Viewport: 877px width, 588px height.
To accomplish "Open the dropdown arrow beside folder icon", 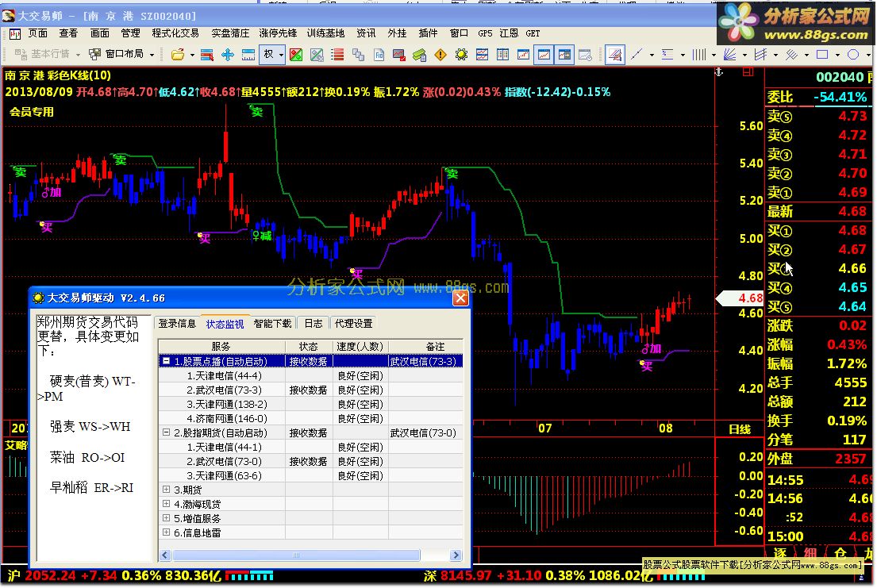I will 192,55.
